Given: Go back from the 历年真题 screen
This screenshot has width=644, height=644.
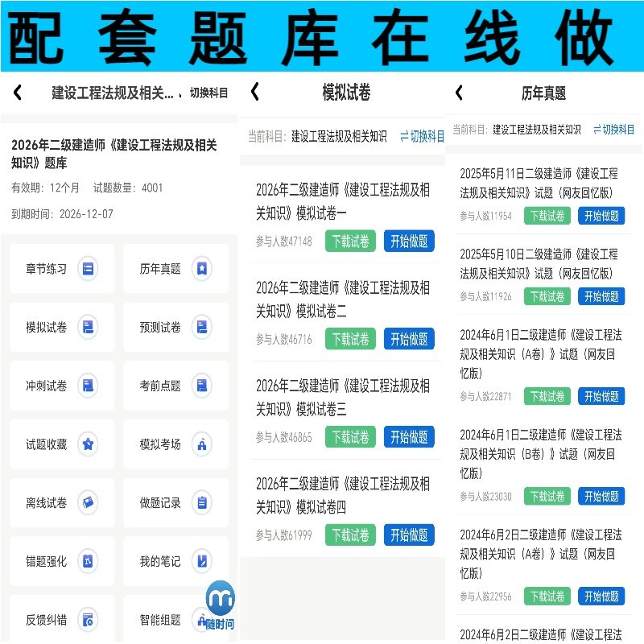Looking at the screenshot, I should coord(459,93).
